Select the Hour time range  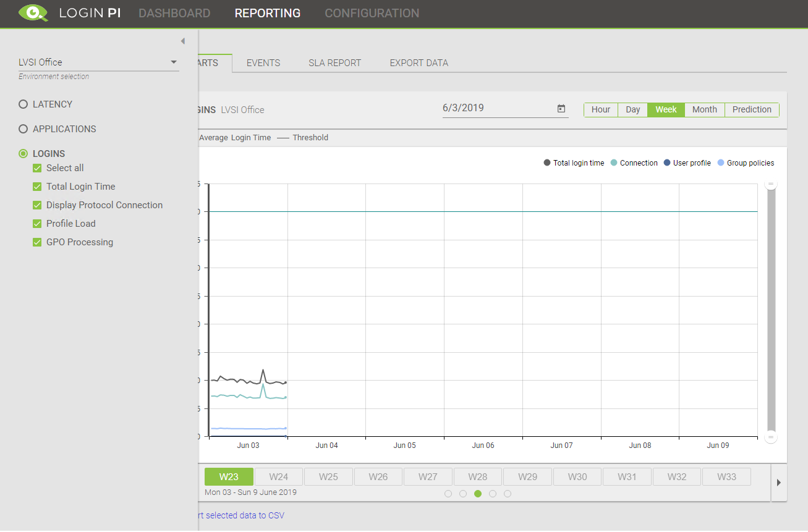coord(601,109)
